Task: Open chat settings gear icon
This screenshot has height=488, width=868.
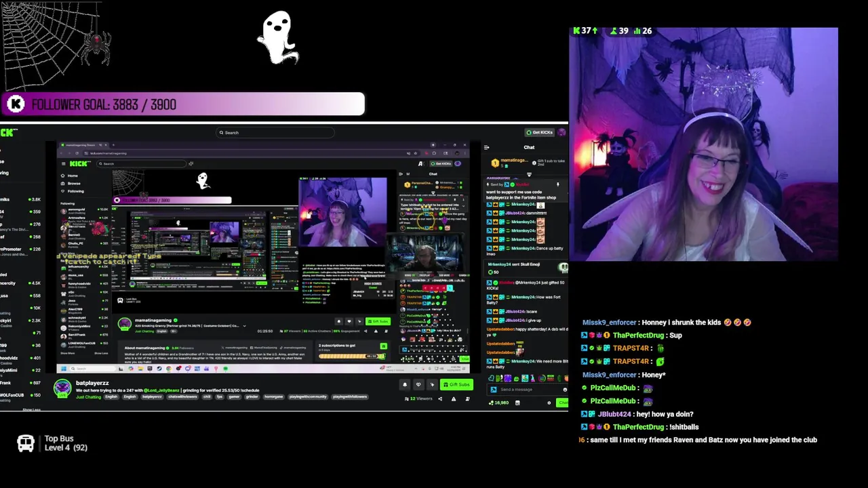Action: point(549,403)
